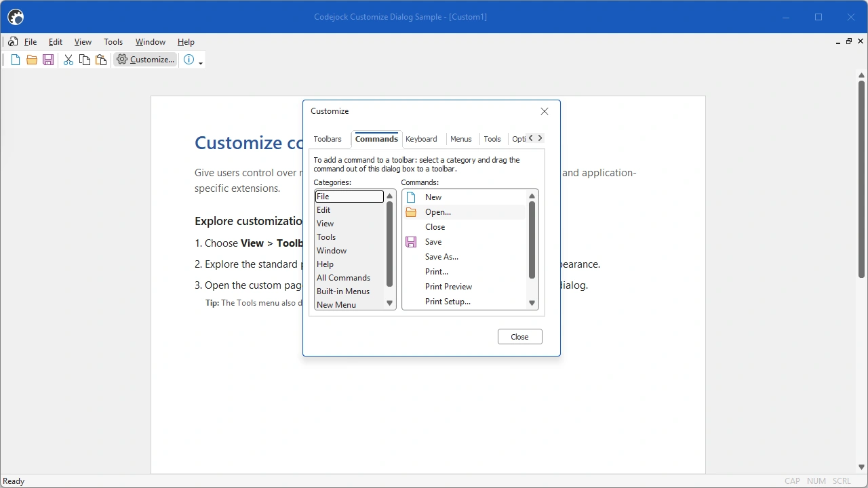Click Categories list scroll up arrow
Screen dimensions: 868x488
click(x=389, y=196)
